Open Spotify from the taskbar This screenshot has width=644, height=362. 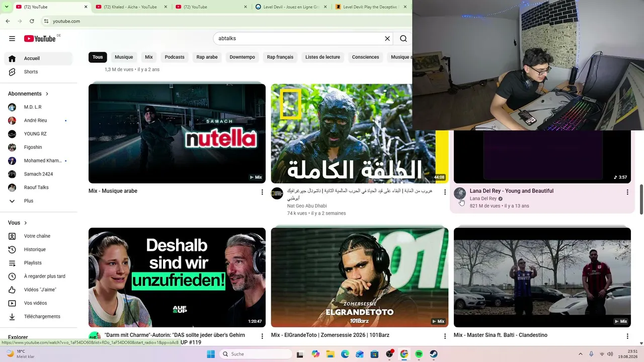click(419, 354)
